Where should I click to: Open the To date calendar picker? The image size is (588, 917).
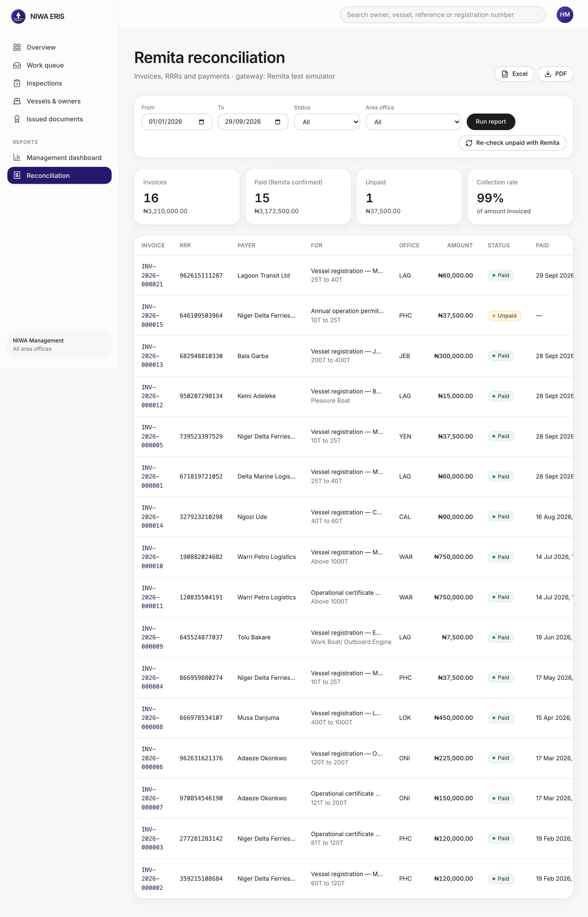point(278,122)
